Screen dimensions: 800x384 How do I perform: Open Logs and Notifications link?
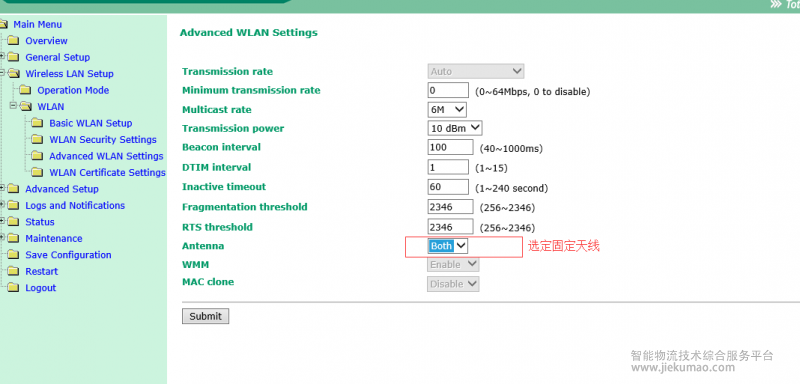(x=75, y=206)
